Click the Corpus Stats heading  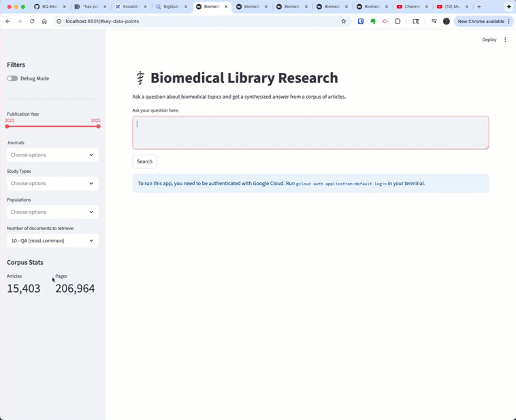(25, 262)
